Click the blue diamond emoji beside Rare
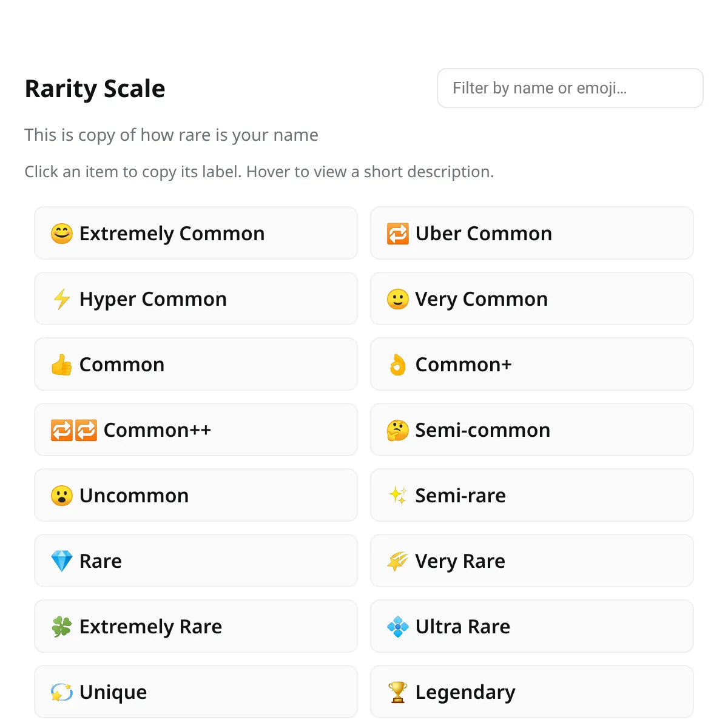The width and height of the screenshot is (728, 728). (x=61, y=561)
